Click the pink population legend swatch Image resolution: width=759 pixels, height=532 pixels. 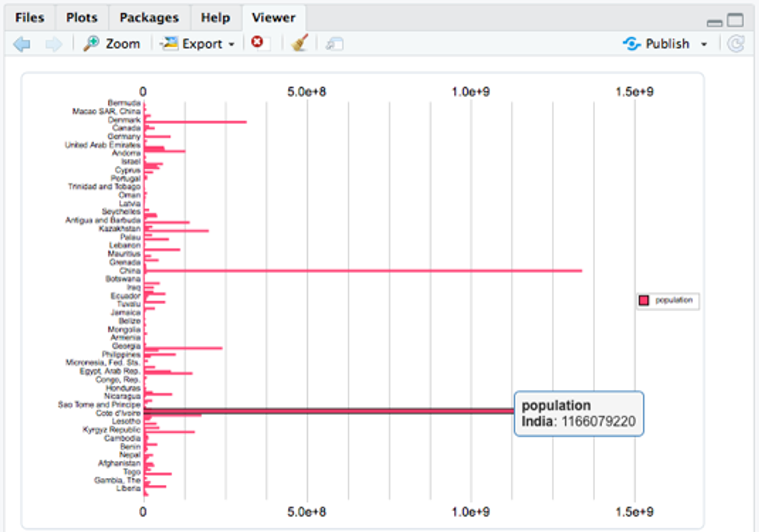coord(644,300)
